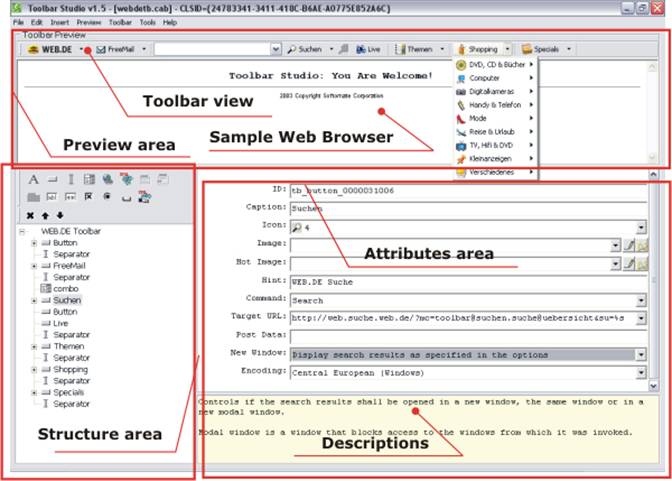Click the Specials button in the preview toolbar
The width and height of the screenshot is (672, 481).
pos(541,50)
